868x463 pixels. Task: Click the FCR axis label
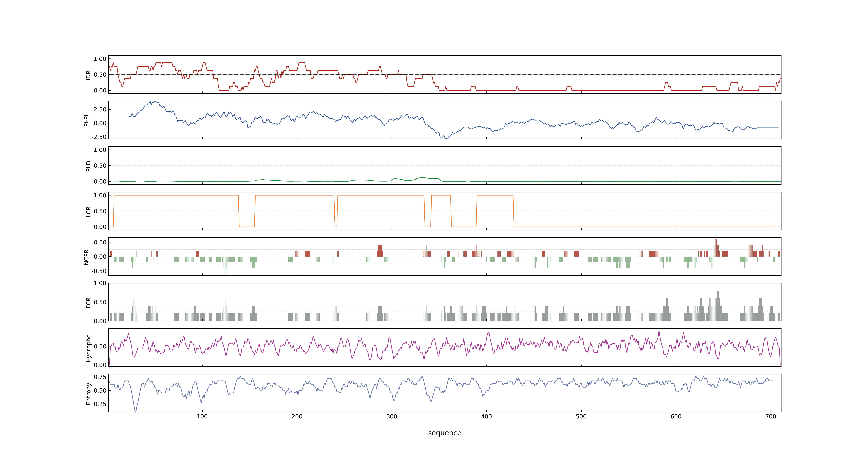(x=88, y=302)
